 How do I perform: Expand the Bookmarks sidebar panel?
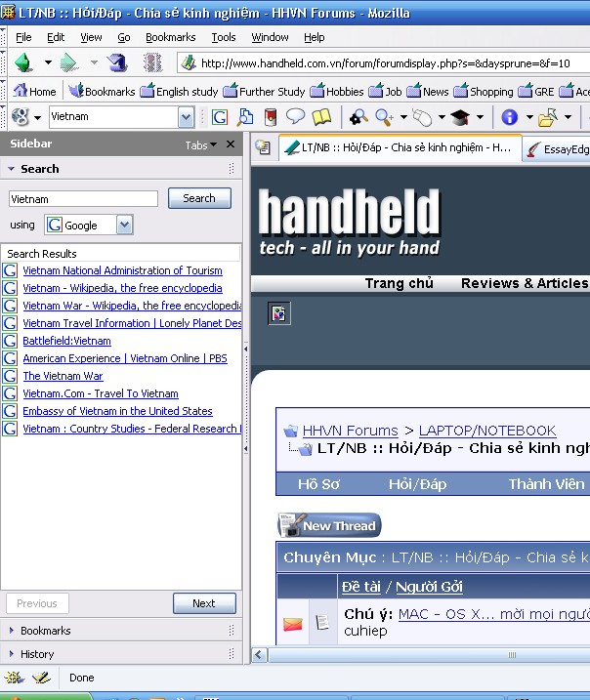11,631
